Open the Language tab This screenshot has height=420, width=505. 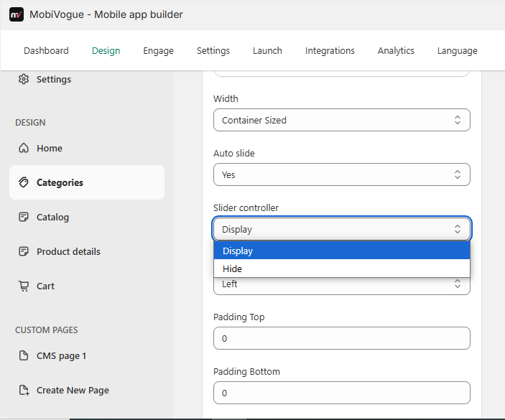458,50
